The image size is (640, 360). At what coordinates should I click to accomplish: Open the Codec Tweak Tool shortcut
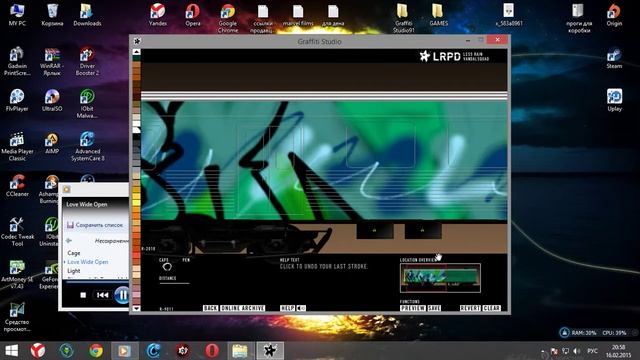[x=17, y=232]
